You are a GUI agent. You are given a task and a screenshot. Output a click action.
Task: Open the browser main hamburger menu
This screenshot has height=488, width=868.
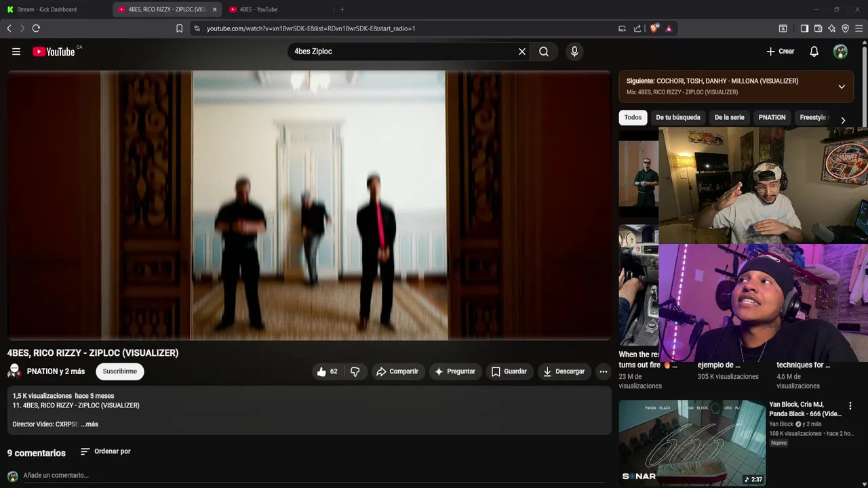859,28
